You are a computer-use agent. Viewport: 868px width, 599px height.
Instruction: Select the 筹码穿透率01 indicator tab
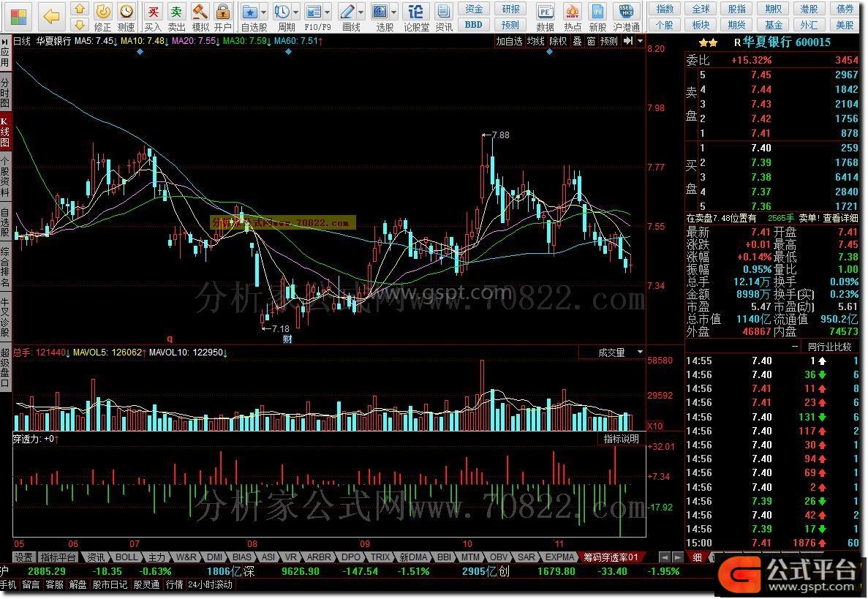(x=611, y=557)
